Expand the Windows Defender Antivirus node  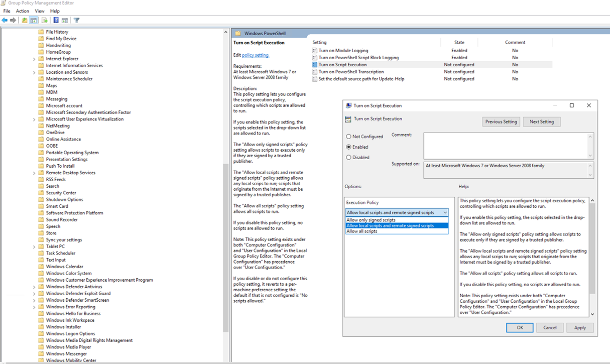34,287
